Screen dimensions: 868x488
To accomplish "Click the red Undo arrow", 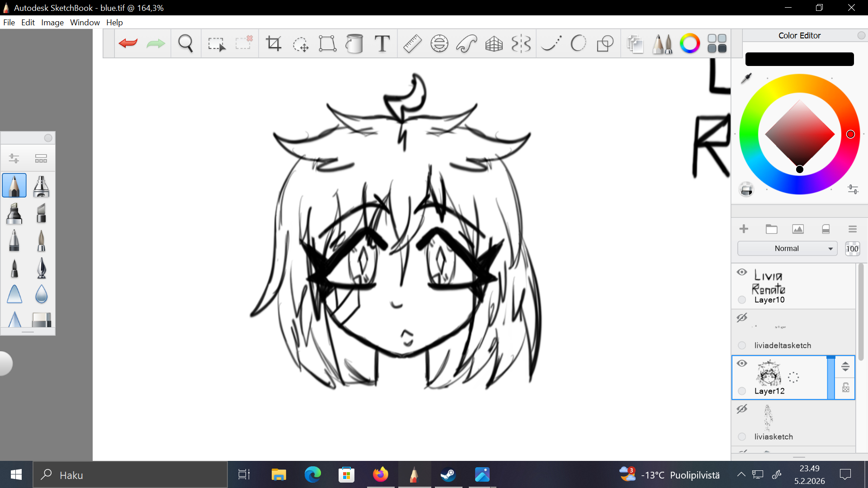I will pyautogui.click(x=128, y=43).
